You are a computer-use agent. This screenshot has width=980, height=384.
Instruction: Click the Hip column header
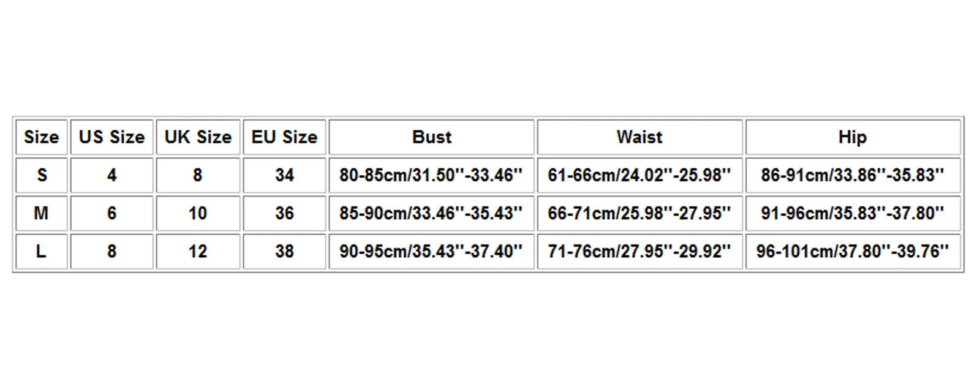[x=852, y=137]
